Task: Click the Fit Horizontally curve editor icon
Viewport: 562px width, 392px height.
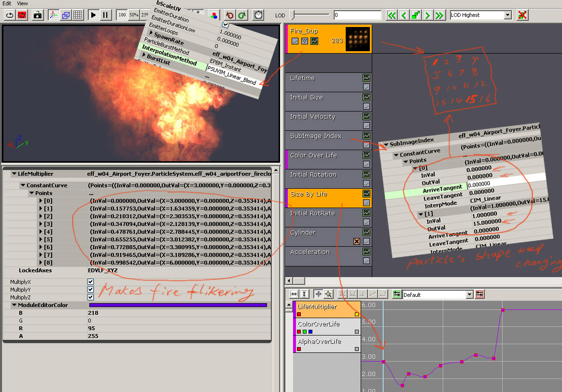Action: tap(294, 294)
